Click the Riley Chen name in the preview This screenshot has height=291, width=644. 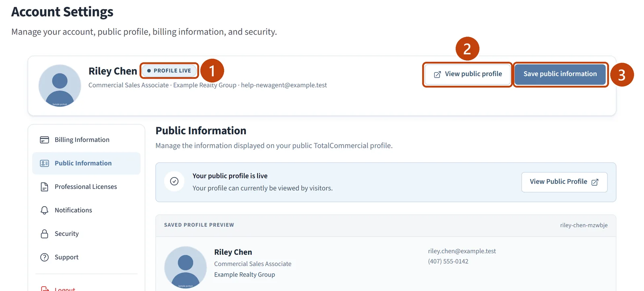click(233, 252)
